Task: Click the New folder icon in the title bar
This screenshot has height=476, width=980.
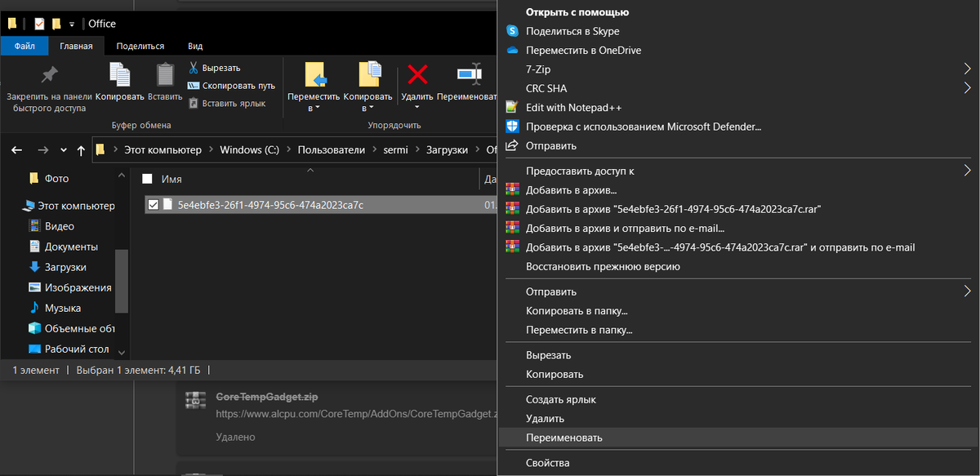Action: (x=57, y=24)
